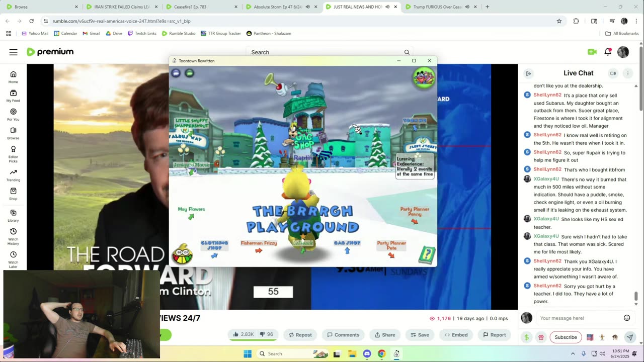Dislike the video with thumbs down
Screen dimensions: 644x362
point(268,335)
